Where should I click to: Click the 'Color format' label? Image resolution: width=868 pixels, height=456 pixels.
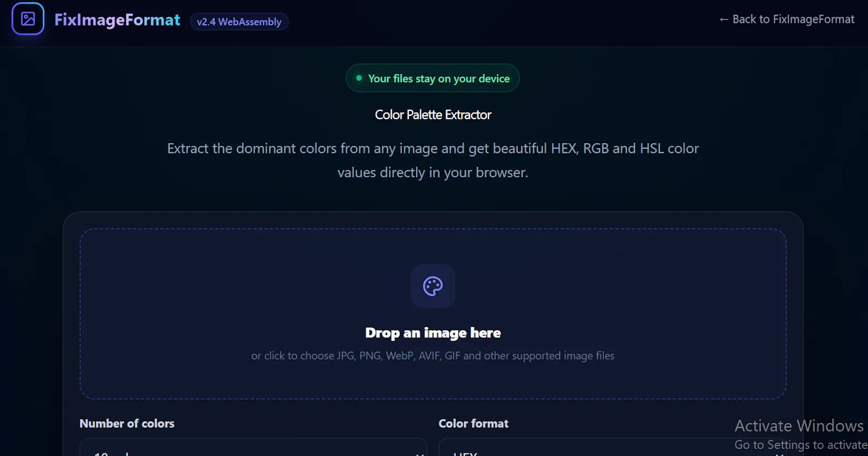pyautogui.click(x=474, y=423)
